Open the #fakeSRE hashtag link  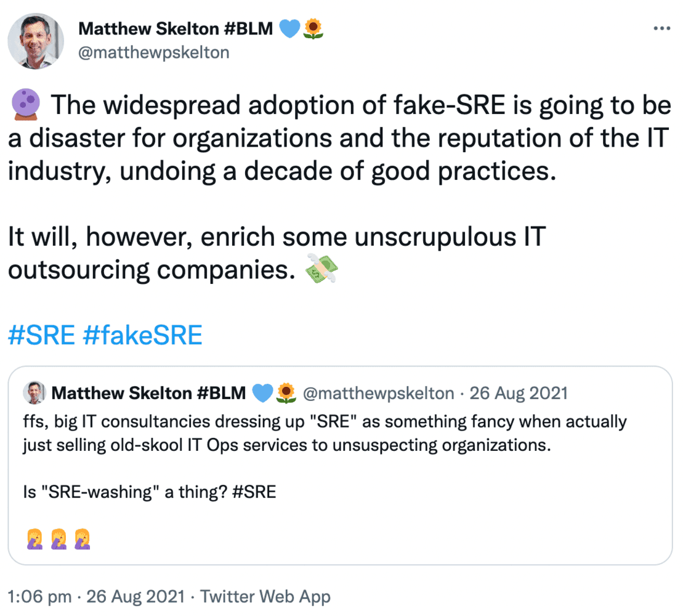142,335
